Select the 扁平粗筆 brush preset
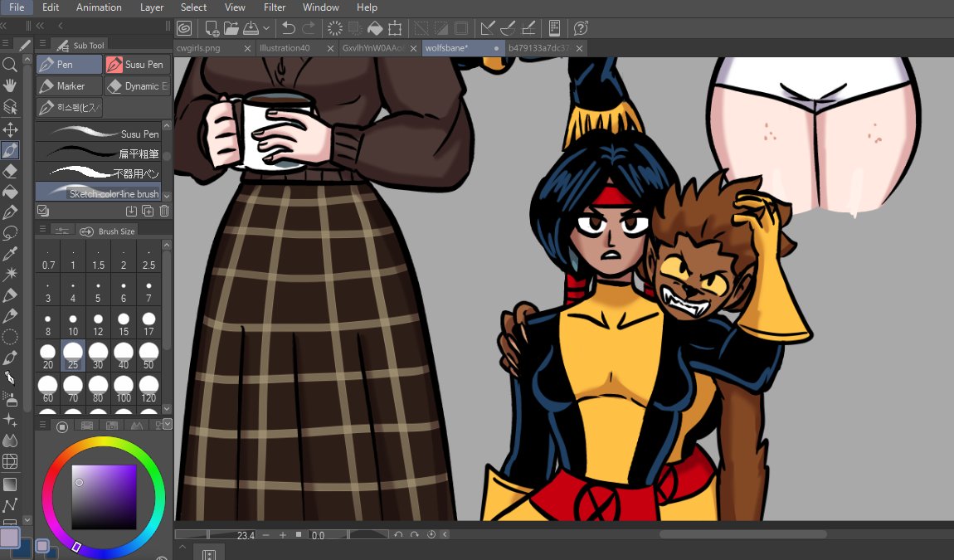Image resolution: width=954 pixels, height=560 pixels. point(99,152)
